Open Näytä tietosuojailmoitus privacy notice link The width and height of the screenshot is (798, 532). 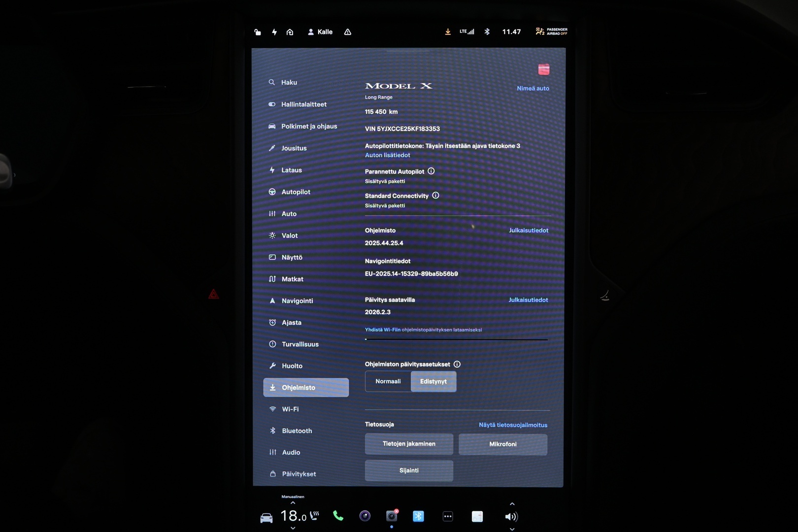pos(513,425)
